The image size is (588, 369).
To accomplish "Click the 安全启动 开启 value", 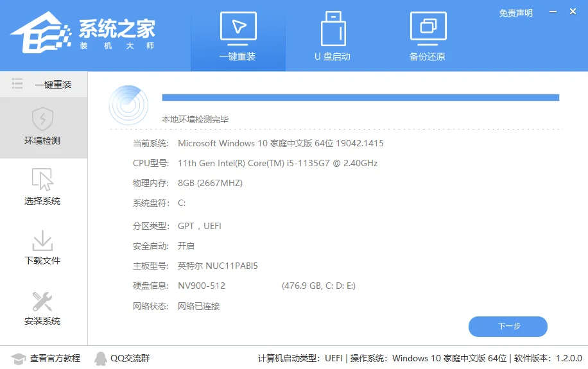I will [186, 246].
